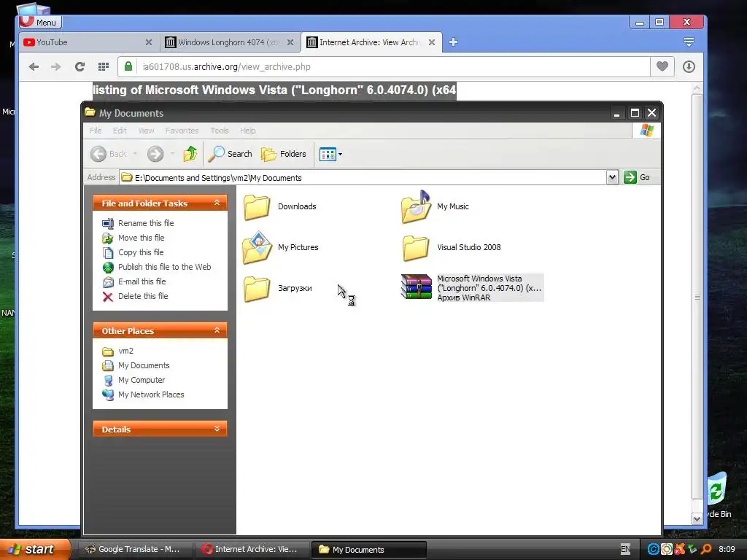Switch to Internet Archive taskbar item
This screenshot has width=747, height=560.
point(252,550)
